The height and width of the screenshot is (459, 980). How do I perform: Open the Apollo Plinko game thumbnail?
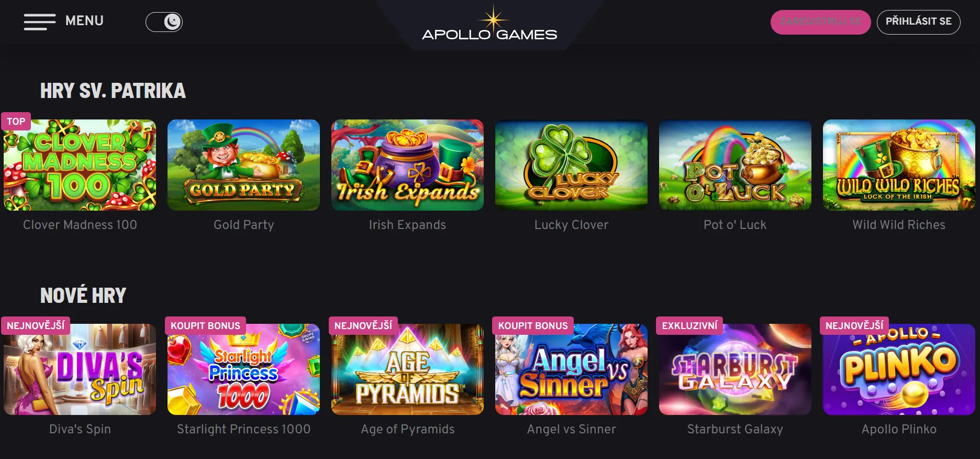click(x=899, y=369)
